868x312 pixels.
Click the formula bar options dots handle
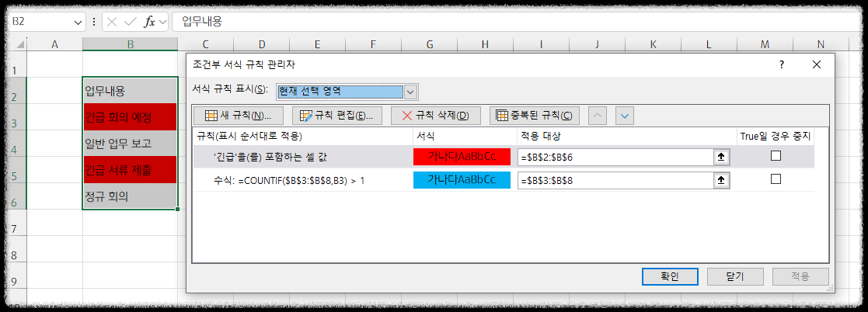(x=93, y=22)
